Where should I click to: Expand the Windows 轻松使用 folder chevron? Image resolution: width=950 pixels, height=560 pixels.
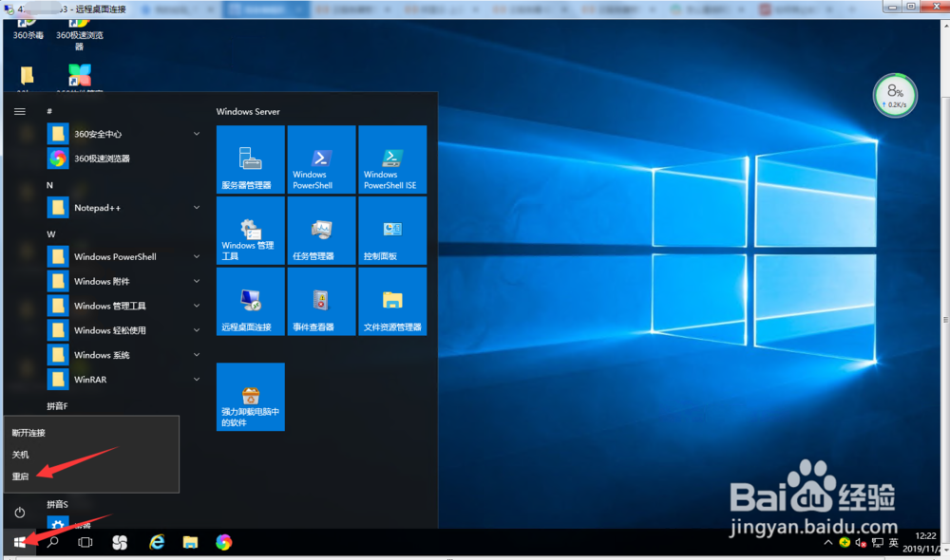point(197,330)
